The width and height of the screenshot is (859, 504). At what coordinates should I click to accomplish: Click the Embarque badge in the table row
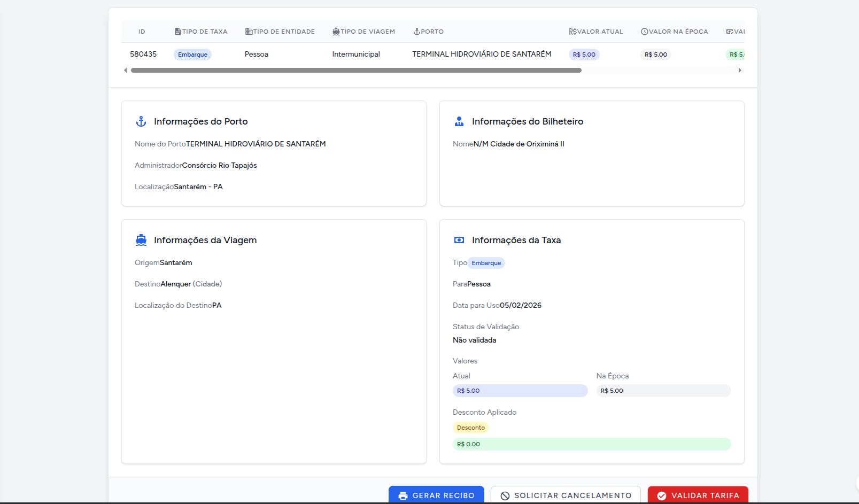click(x=192, y=55)
